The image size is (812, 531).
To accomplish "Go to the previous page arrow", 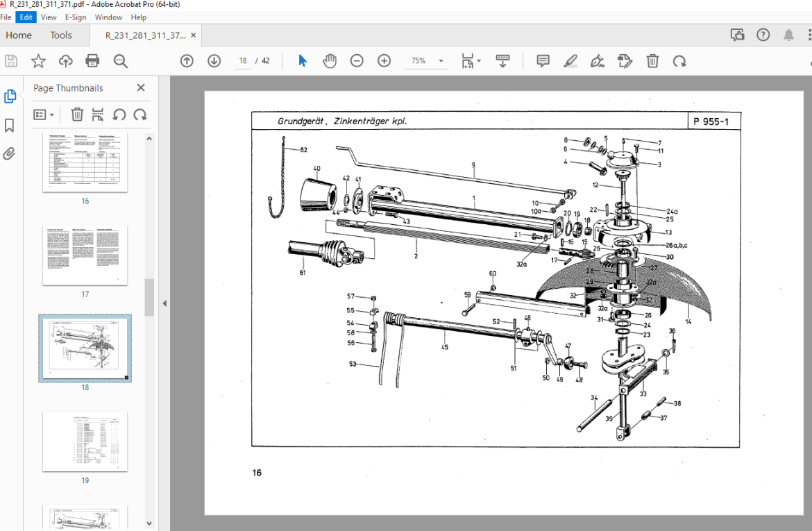I will click(187, 61).
